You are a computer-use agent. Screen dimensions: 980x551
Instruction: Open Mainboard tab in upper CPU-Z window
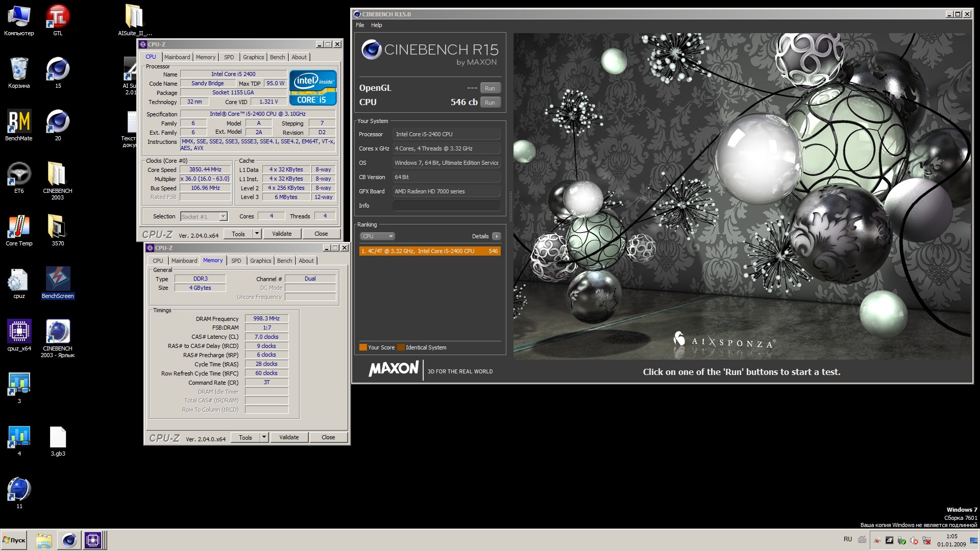tap(177, 57)
